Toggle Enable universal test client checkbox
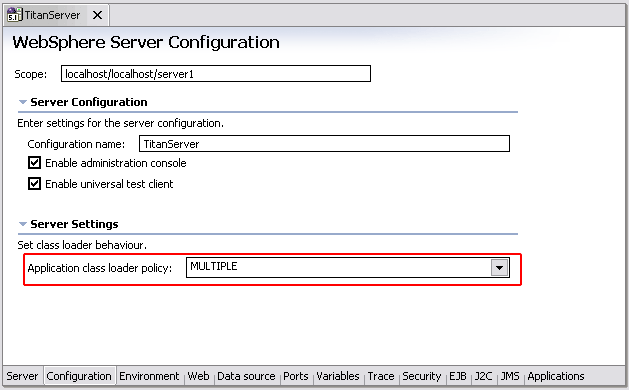The width and height of the screenshot is (629, 390). coord(34,183)
